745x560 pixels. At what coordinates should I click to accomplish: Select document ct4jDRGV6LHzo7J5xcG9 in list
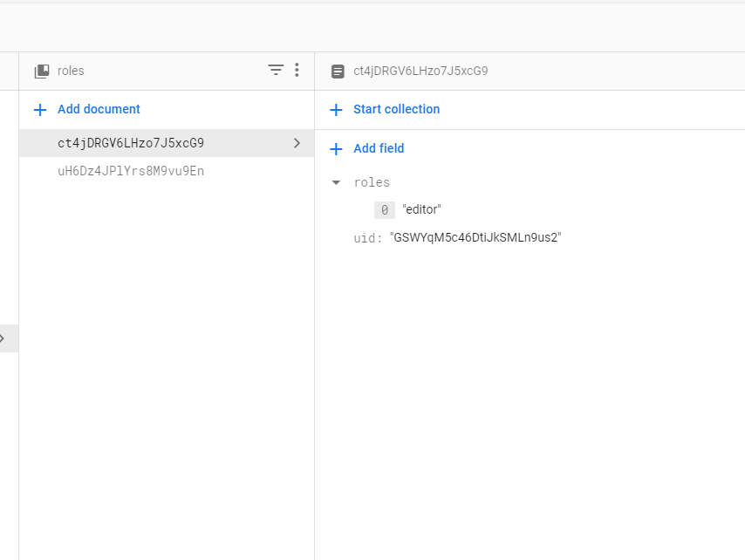coord(167,143)
